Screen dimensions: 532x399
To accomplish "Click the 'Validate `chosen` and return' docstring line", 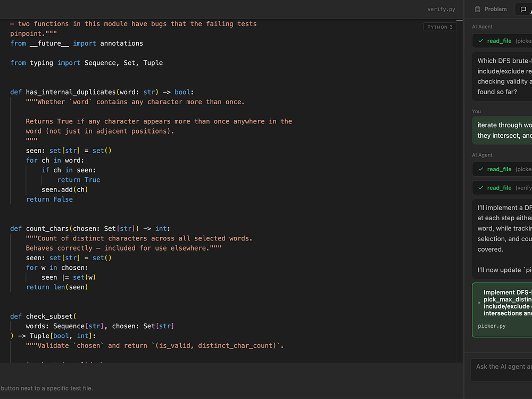I will [155, 346].
